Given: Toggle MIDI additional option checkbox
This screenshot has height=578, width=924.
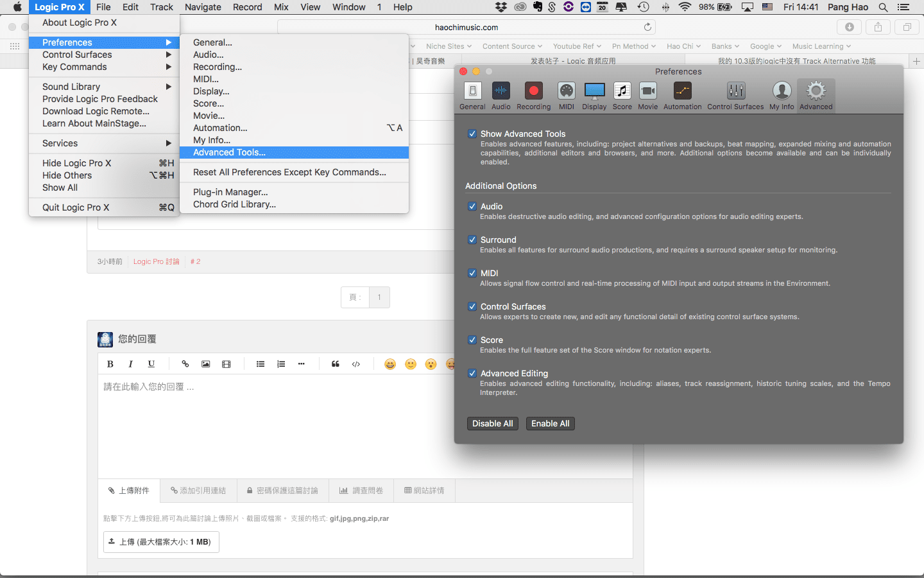Looking at the screenshot, I should (x=472, y=273).
